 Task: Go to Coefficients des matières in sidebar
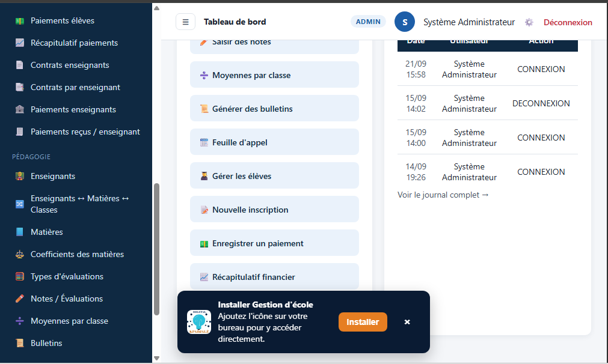point(76,255)
